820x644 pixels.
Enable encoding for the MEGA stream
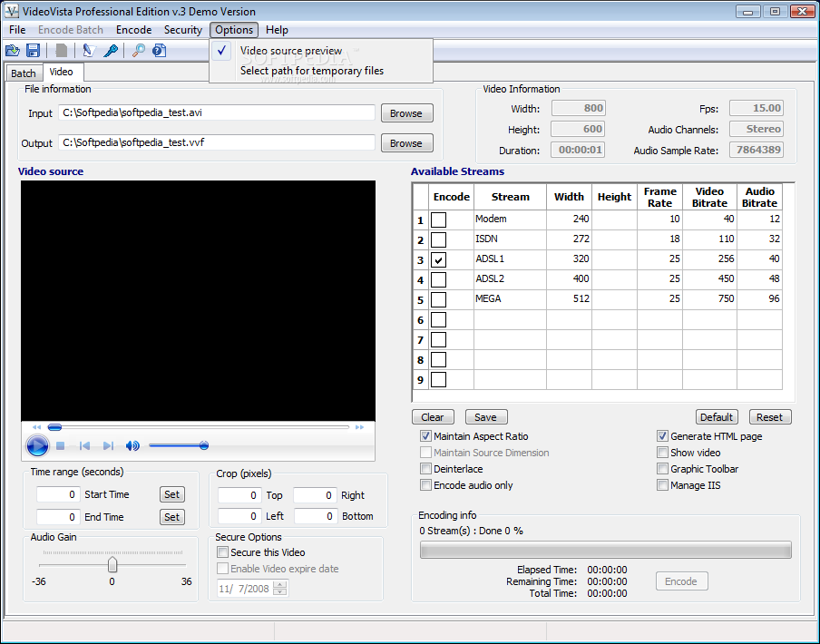[438, 299]
